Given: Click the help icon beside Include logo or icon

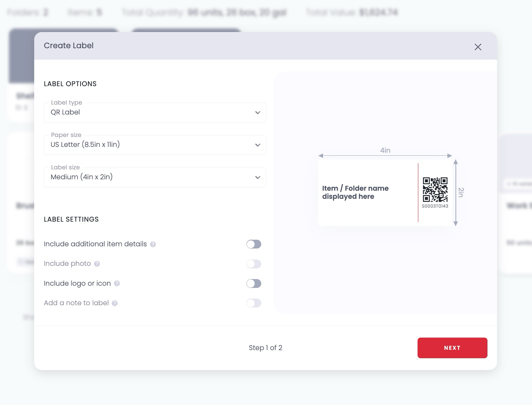Looking at the screenshot, I should pos(117,283).
